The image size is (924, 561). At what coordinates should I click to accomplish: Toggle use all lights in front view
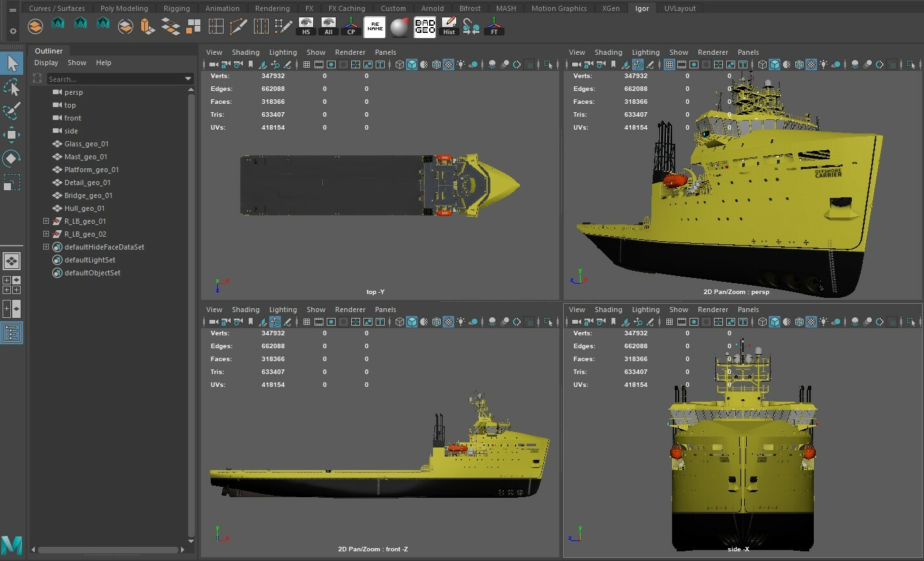461,322
